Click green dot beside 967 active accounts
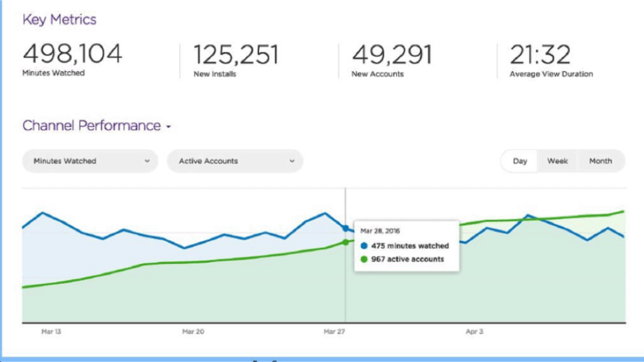Screen dimensions: 644x362 (365, 259)
